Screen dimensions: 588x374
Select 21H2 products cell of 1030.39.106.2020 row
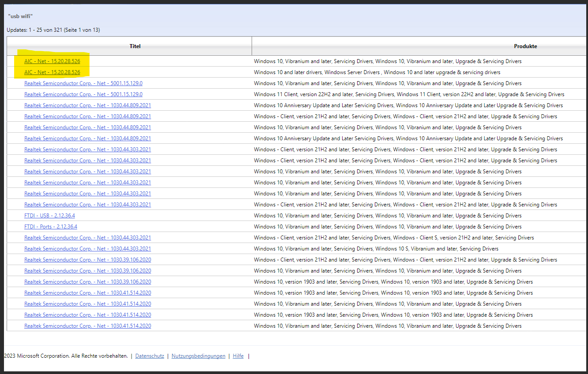click(405, 260)
